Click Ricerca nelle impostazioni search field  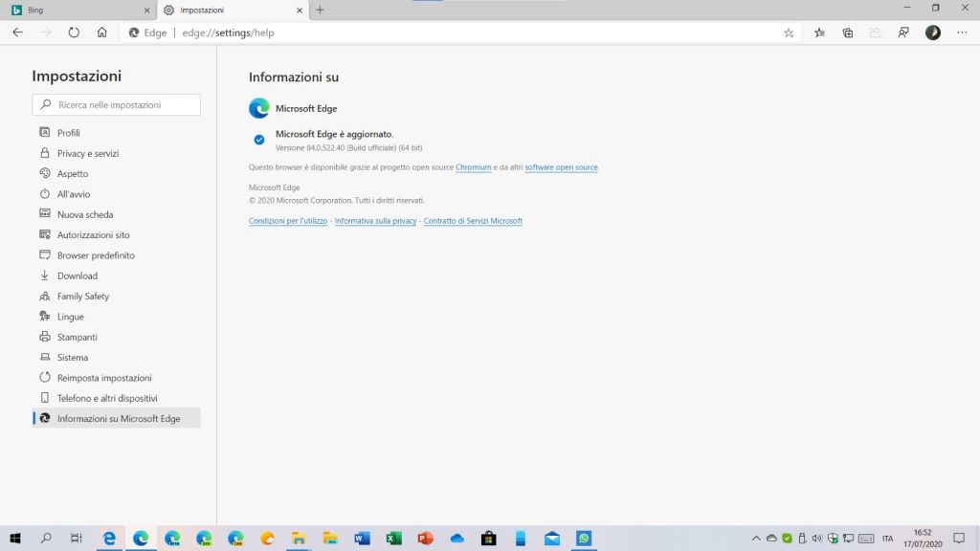(117, 104)
